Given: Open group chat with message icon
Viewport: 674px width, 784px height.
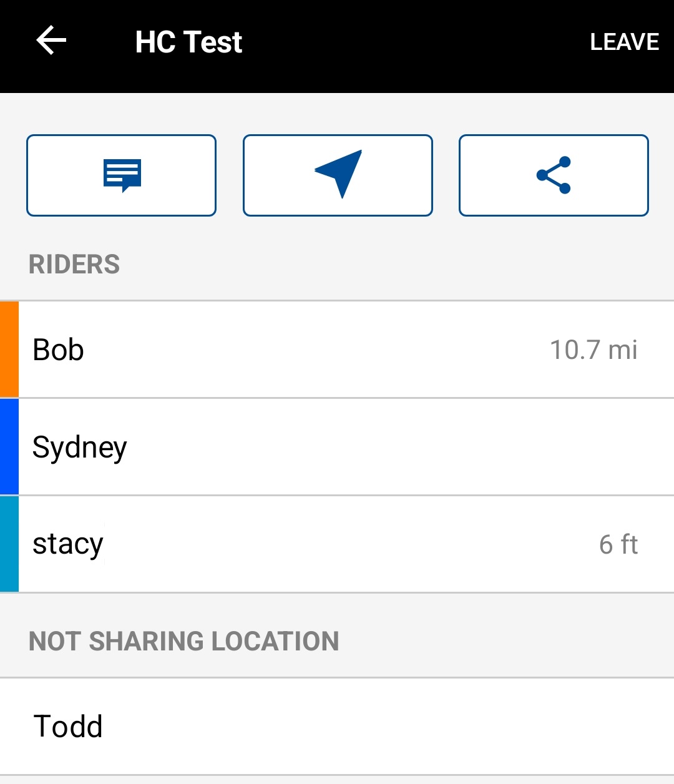Looking at the screenshot, I should point(122,175).
